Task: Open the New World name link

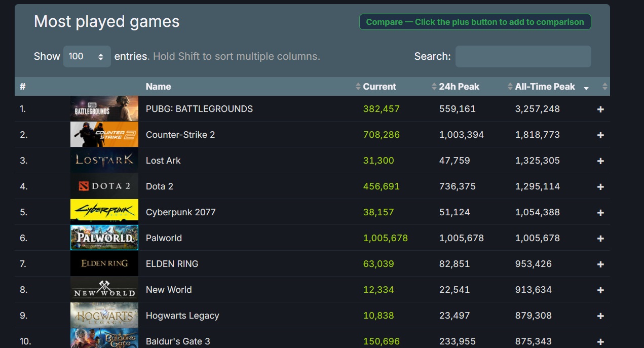Action: click(169, 290)
